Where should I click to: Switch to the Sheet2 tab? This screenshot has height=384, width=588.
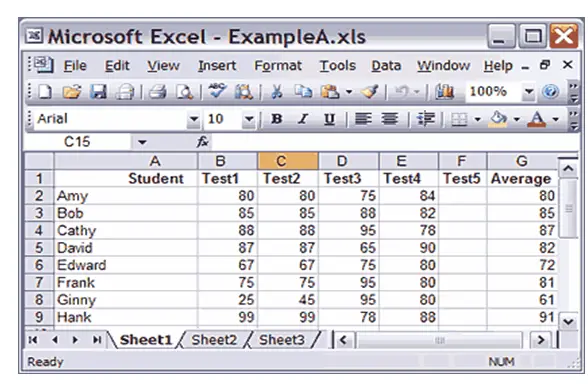pyautogui.click(x=214, y=340)
